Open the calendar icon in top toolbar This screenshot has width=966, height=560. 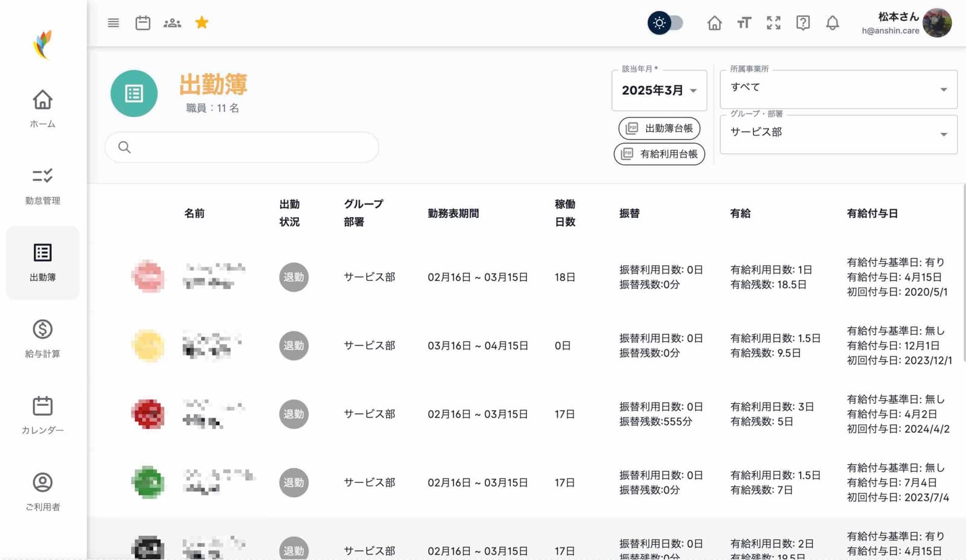(143, 23)
